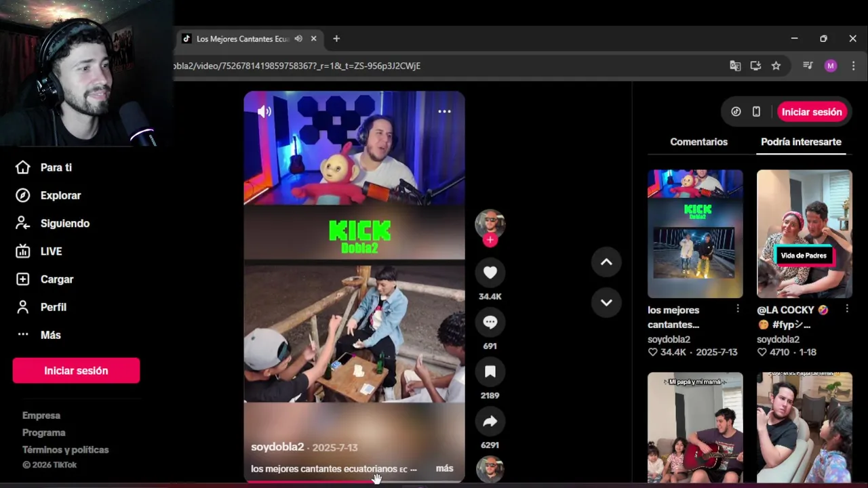868x488 pixels.
Task: Mute the TikTok video sound
Action: point(264,112)
